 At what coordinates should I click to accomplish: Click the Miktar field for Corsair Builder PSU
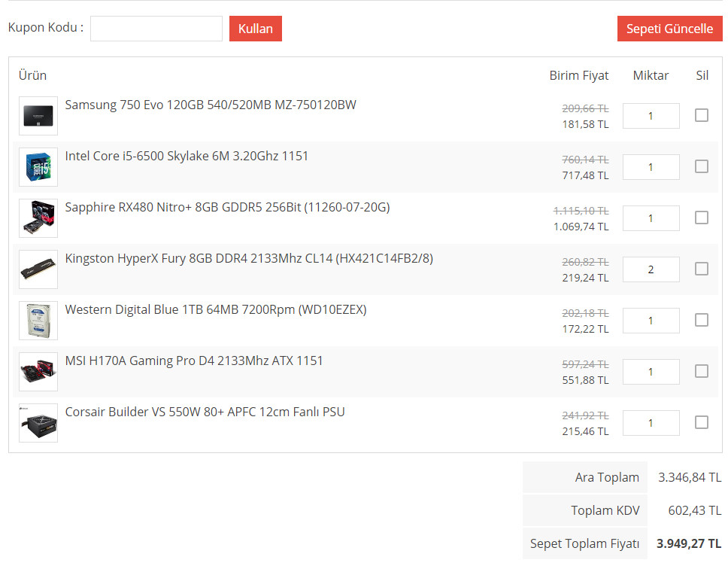tap(651, 422)
